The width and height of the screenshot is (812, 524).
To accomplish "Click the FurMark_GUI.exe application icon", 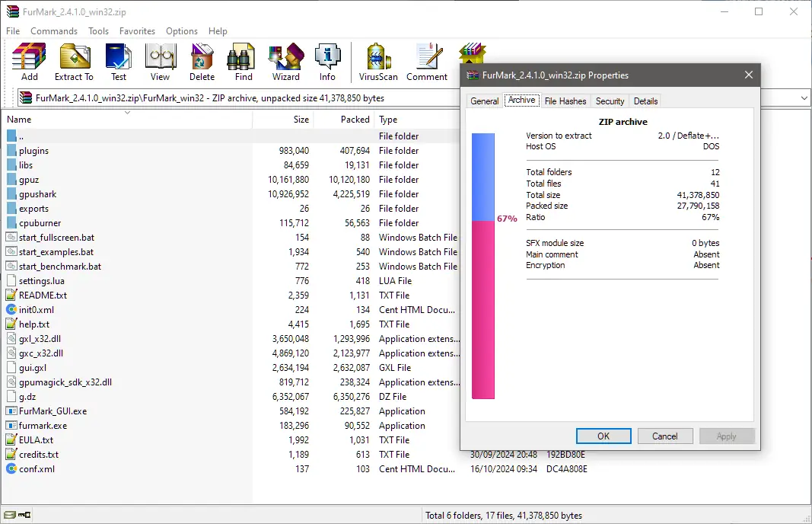I will (11, 411).
